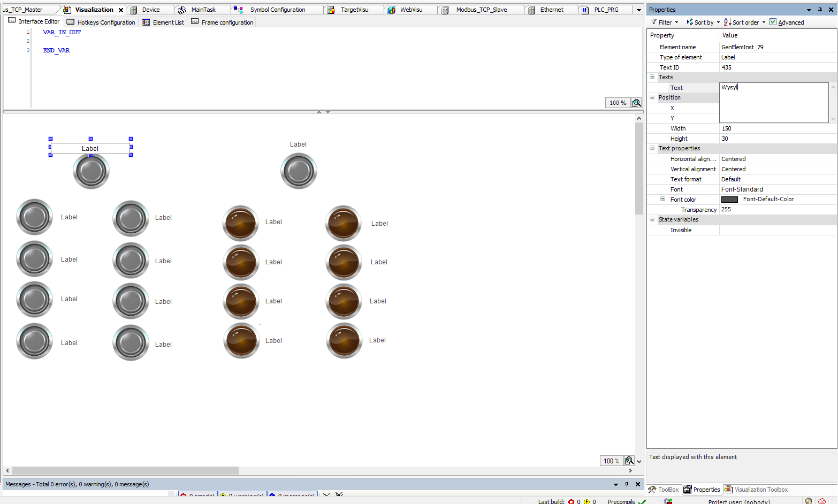Collapse the Font color property node
This screenshot has width=838, height=504.
point(662,199)
